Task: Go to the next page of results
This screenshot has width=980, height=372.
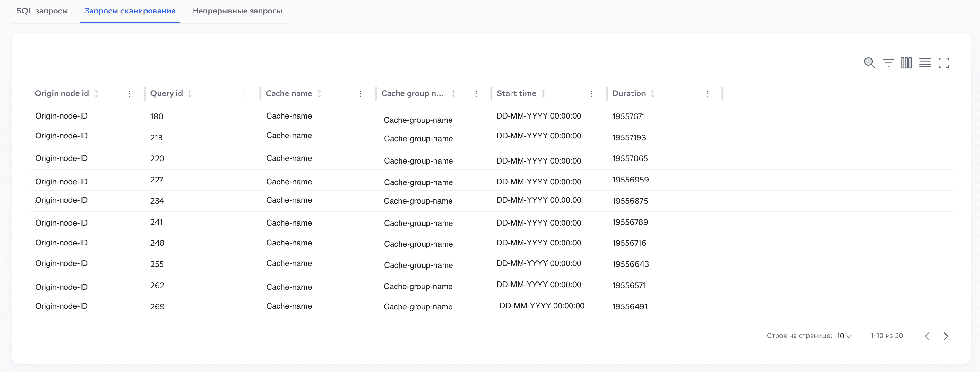Action: [x=946, y=336]
